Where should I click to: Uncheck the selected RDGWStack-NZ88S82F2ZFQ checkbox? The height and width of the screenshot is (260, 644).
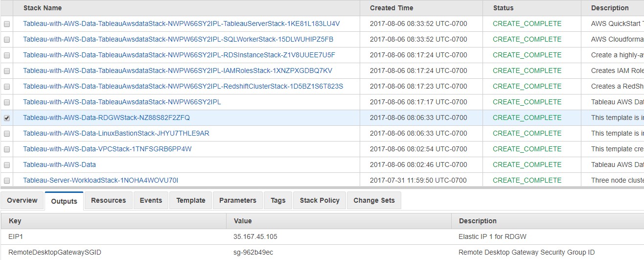pos(7,118)
